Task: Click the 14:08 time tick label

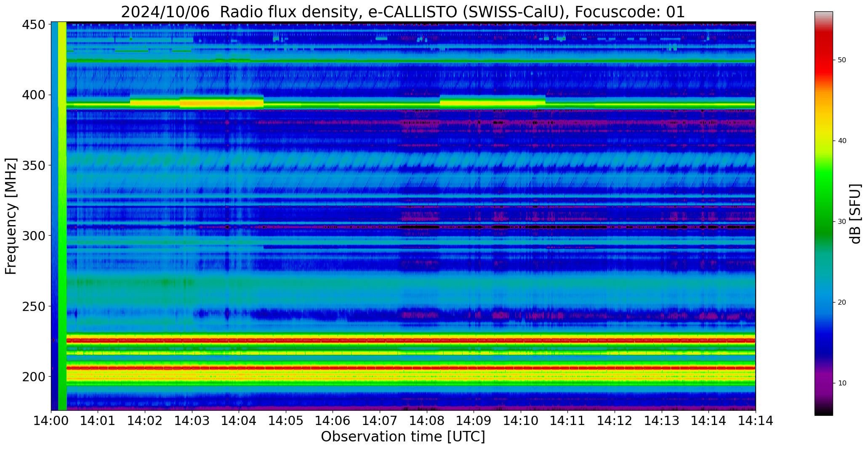Action: [427, 421]
